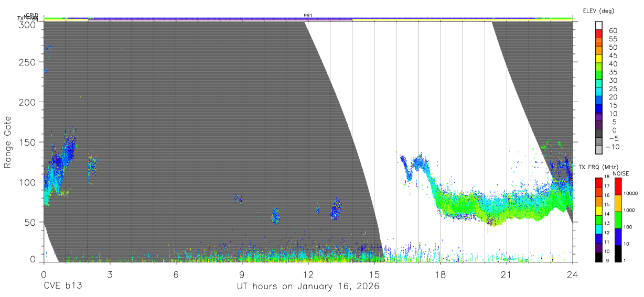Click the '200' range gate tick label
The image size is (644, 297).
(x=27, y=102)
